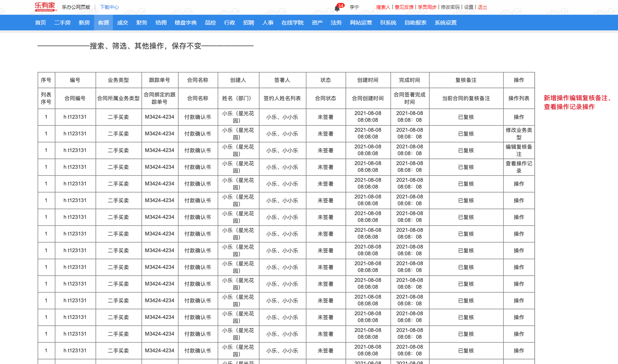Click 编辑复核备注 operation
Screen dimensions: 618x364
[519, 150]
